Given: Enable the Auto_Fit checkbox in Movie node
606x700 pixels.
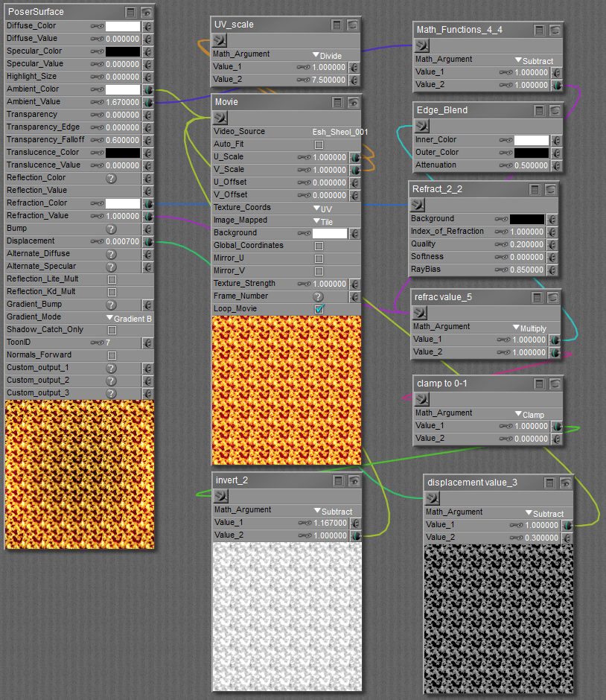Looking at the screenshot, I should [x=319, y=144].
